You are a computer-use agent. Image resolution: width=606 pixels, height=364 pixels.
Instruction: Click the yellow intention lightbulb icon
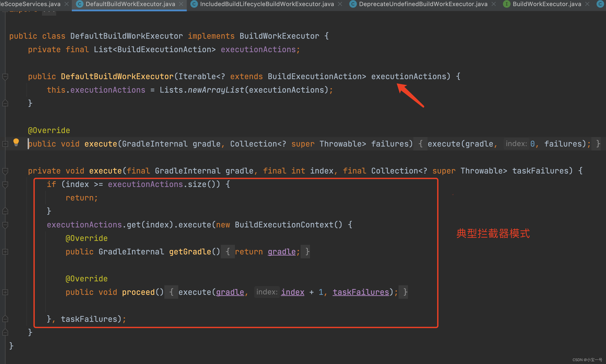(16, 142)
